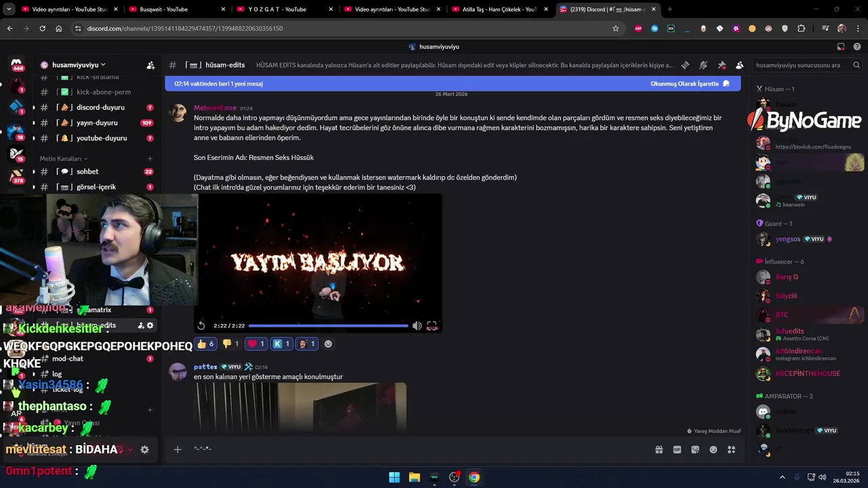Open the emoji picker in message bar
Image resolution: width=868 pixels, height=488 pixels.
713,449
